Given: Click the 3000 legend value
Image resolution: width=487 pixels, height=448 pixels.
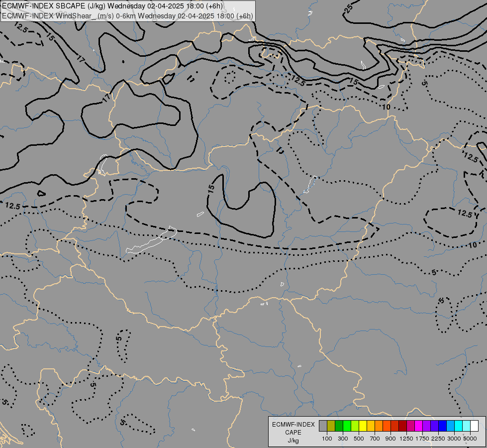Looking at the screenshot, I should [454, 439].
